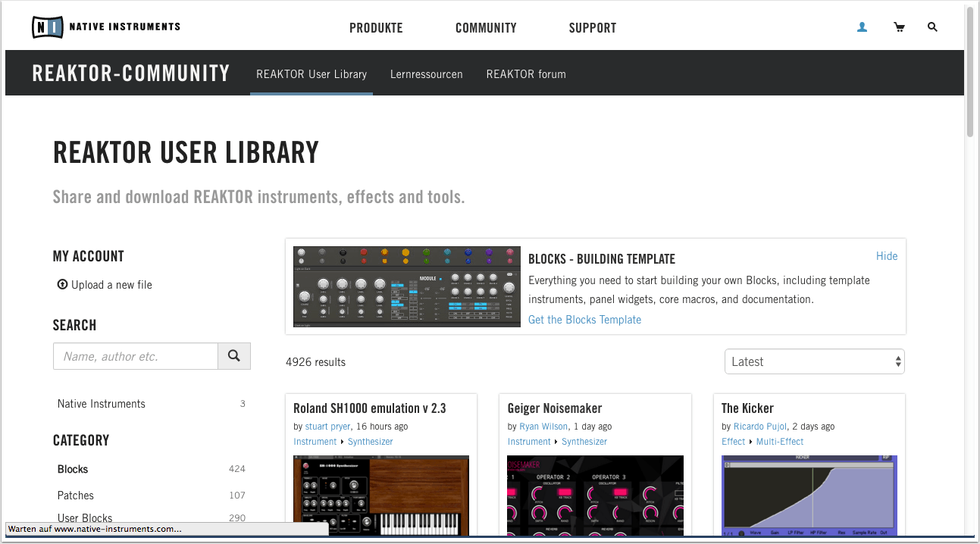Open author Ryan Wilson's profile link
Screen dimensions: 980x544
tap(543, 427)
